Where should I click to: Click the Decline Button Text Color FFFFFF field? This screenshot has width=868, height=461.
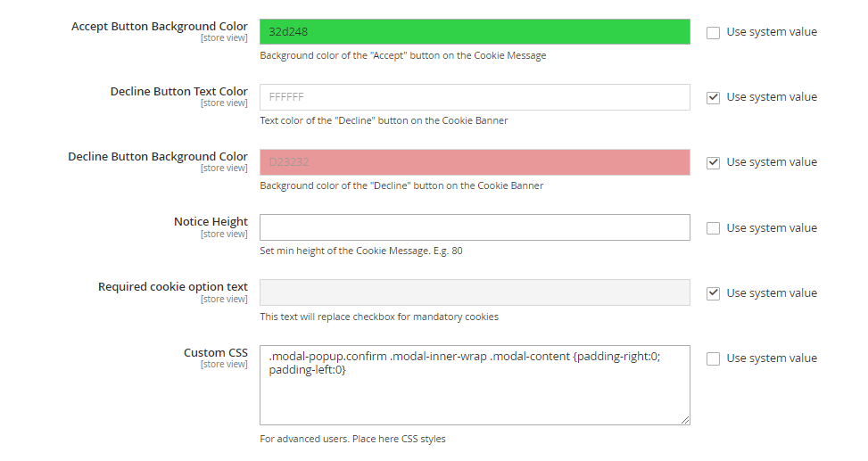point(475,97)
